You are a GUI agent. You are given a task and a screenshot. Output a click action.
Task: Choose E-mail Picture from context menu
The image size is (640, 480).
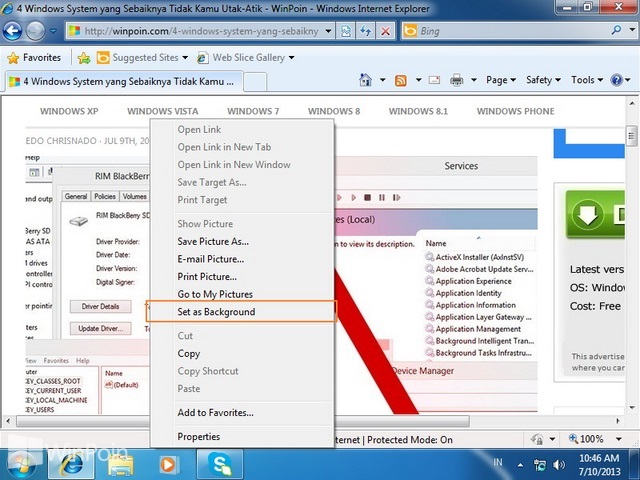coord(242,259)
